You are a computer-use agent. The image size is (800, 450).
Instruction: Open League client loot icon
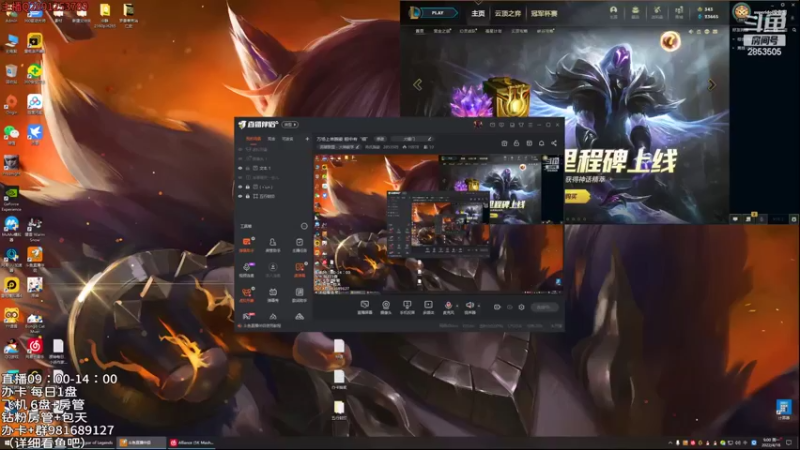pos(657,12)
